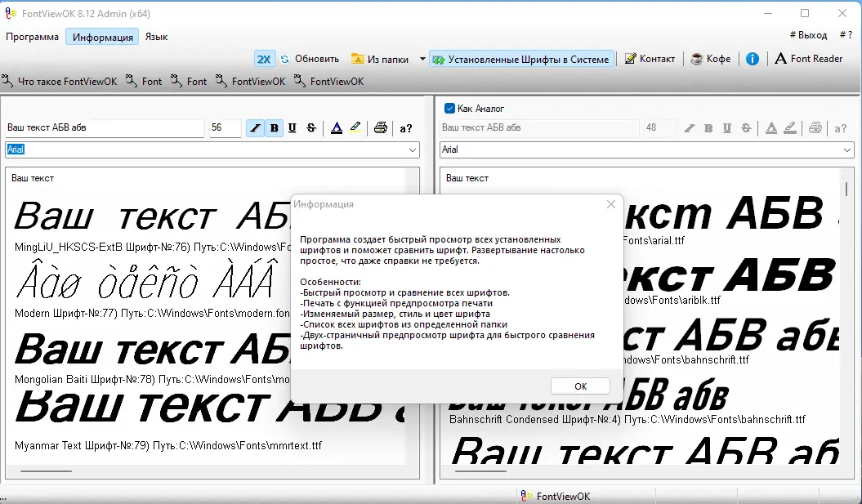
Task: Click disabled print icon in right pane
Action: (x=815, y=128)
